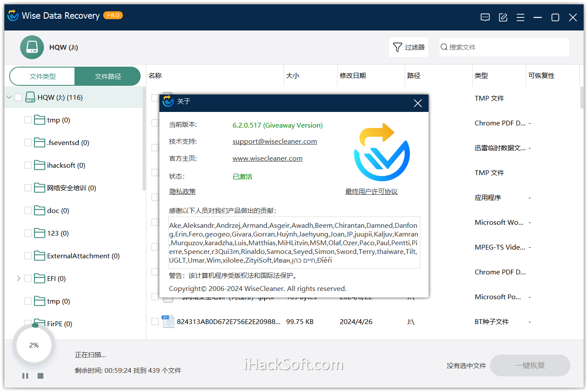Click the 123 folder icon
Screen dimensions: 588x392
(40, 233)
